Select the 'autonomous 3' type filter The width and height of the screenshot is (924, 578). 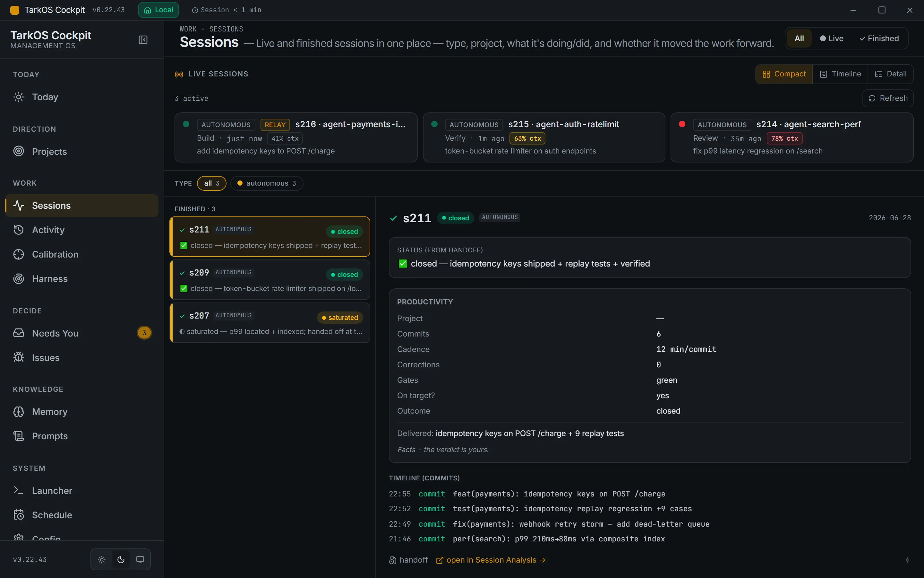[x=267, y=183]
